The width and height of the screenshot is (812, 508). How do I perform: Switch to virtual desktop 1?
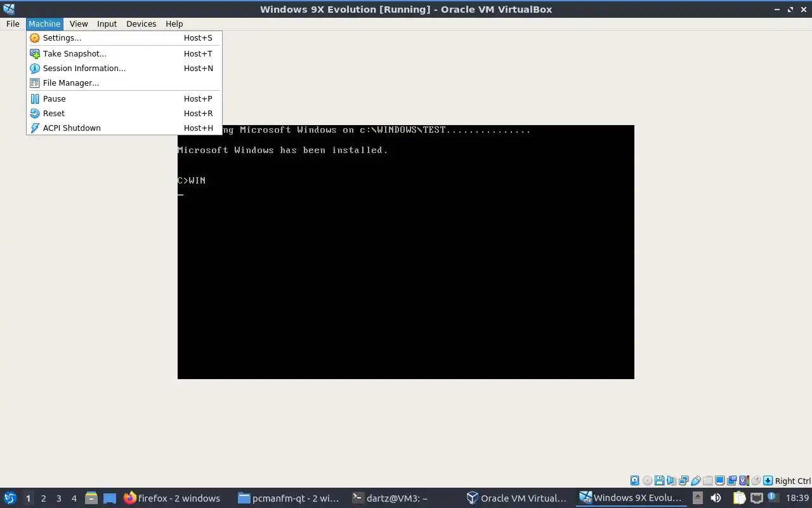point(28,498)
